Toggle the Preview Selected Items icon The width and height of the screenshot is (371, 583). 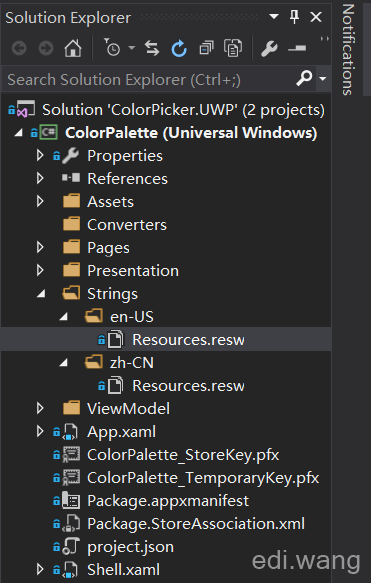(297, 48)
